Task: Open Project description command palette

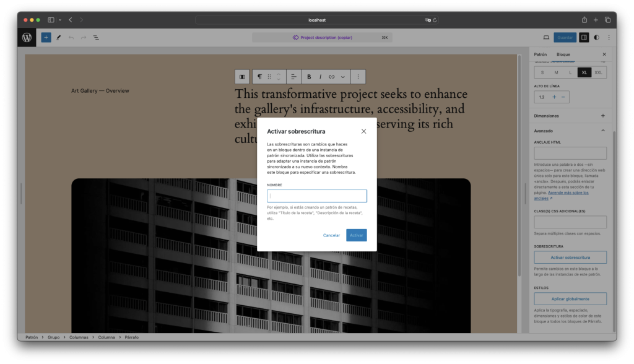Action: tap(322, 38)
